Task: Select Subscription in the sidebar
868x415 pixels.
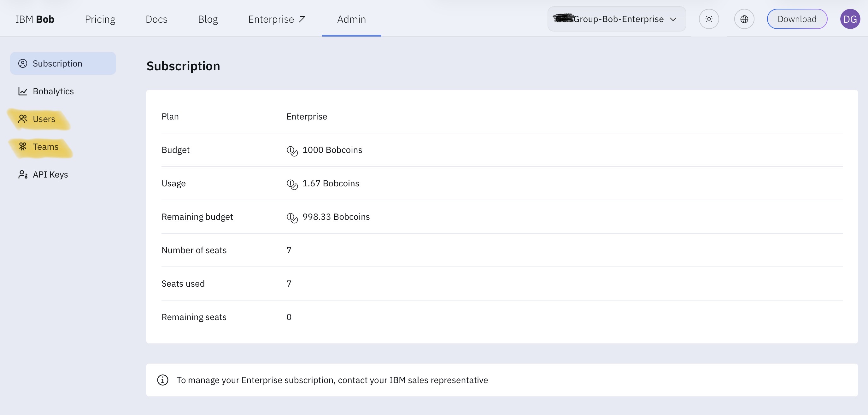Action: pos(63,63)
